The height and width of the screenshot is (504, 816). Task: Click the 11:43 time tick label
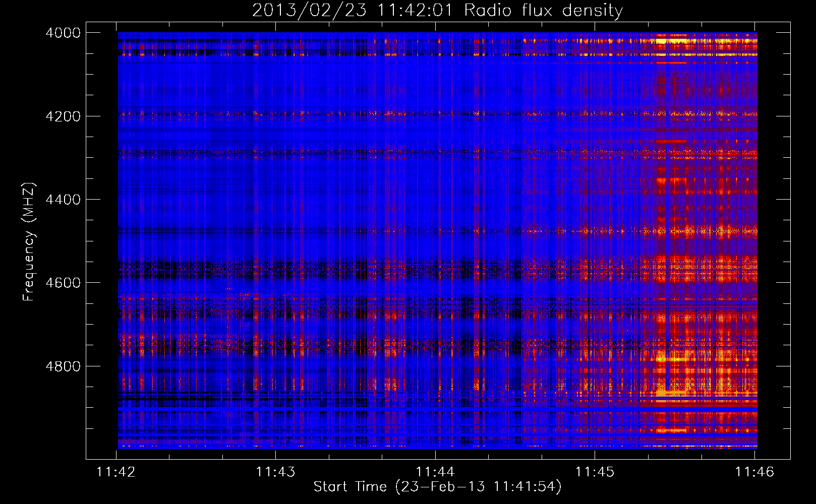point(275,472)
